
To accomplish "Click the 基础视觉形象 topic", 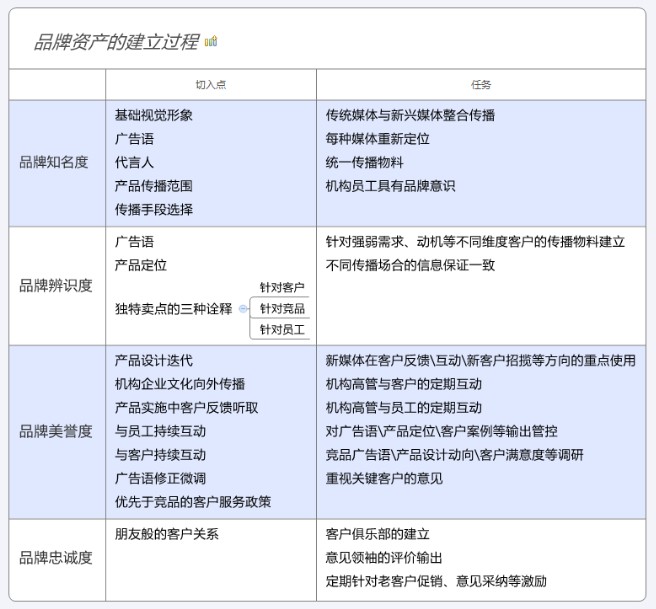I will (154, 115).
